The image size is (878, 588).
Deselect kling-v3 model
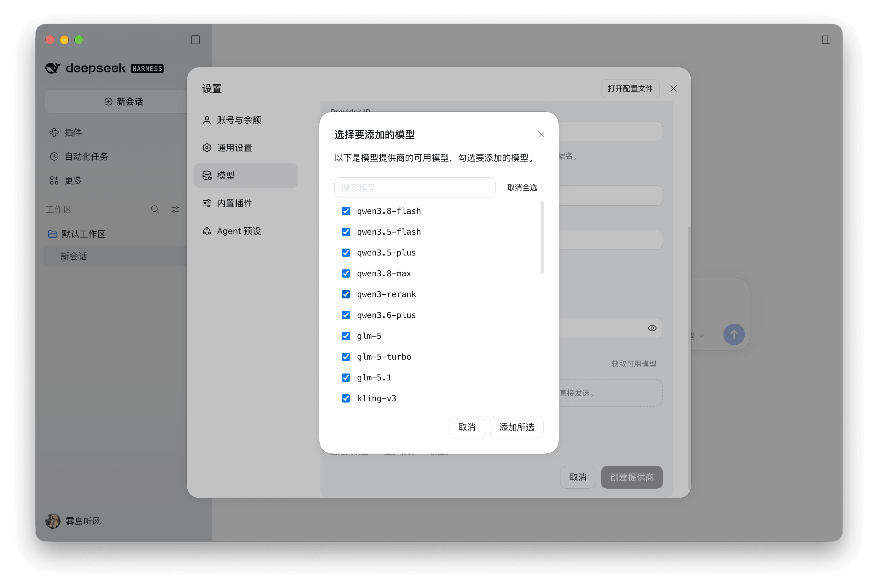point(346,398)
